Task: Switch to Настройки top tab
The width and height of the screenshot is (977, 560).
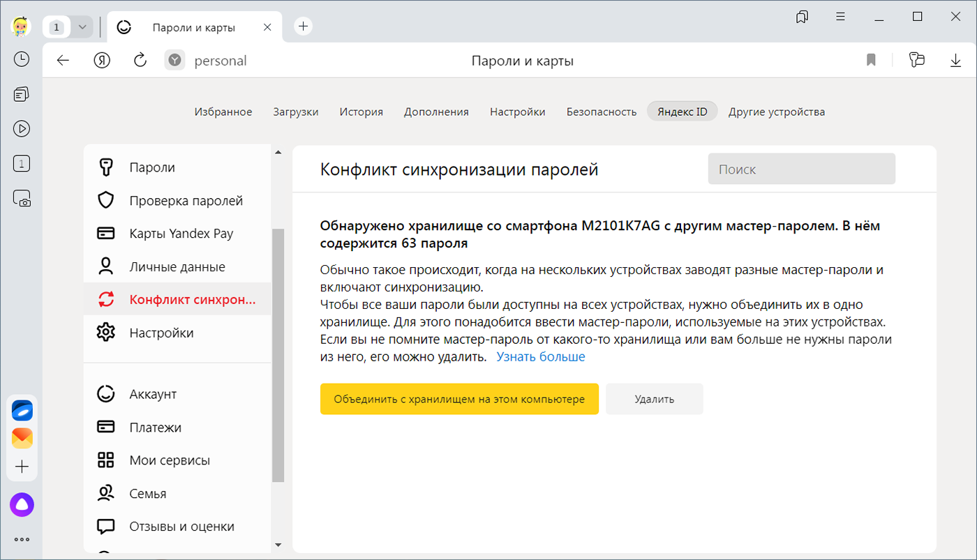Action: pos(517,112)
